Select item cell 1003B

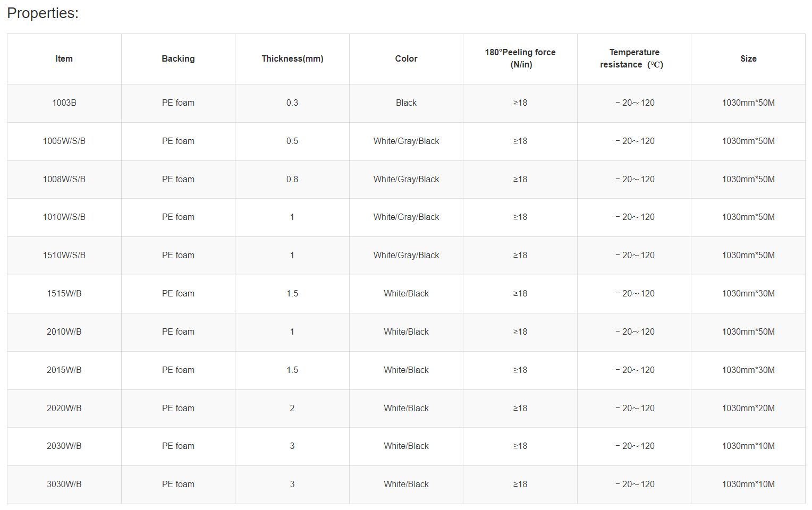pyautogui.click(x=64, y=103)
